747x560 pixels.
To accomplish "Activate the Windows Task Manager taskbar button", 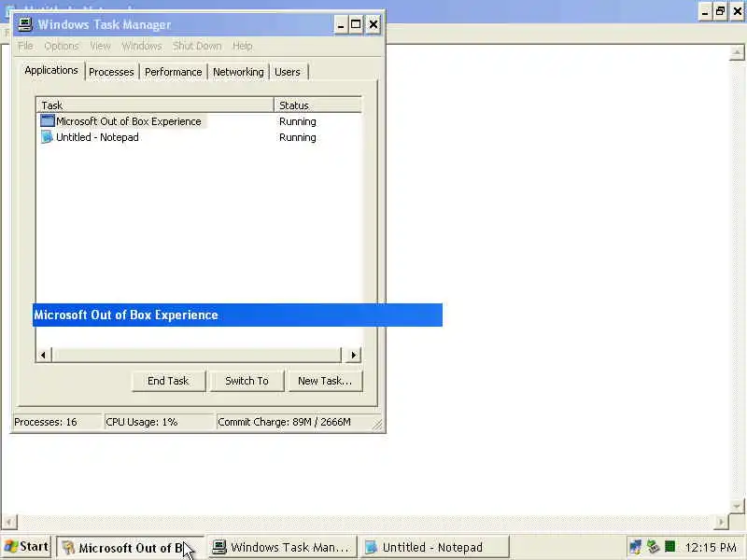I will 283,547.
